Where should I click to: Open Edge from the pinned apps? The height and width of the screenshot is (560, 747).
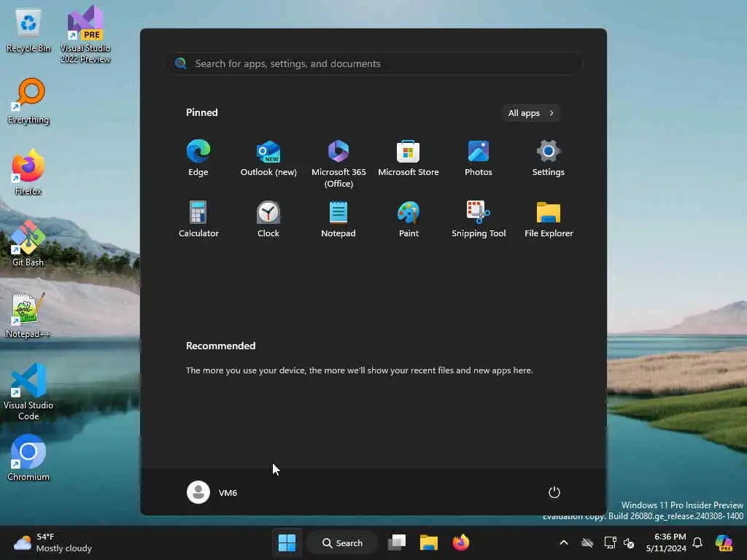pos(198,158)
